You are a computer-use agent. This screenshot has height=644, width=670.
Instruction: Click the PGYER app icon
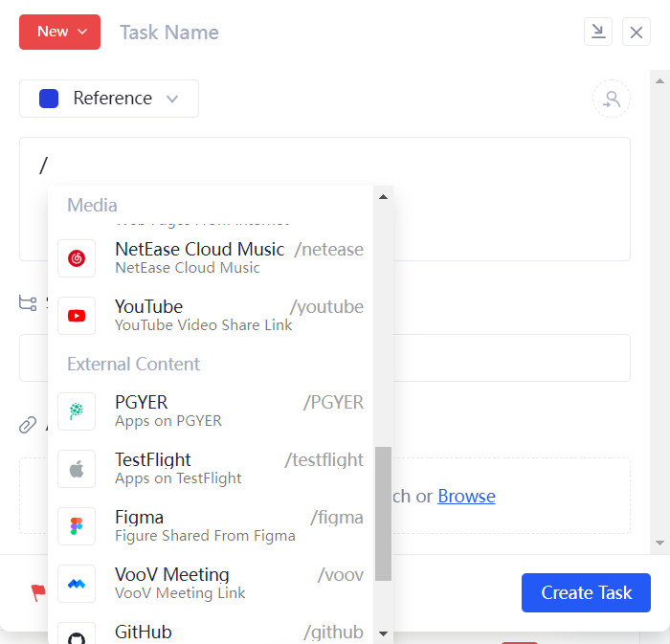click(77, 411)
